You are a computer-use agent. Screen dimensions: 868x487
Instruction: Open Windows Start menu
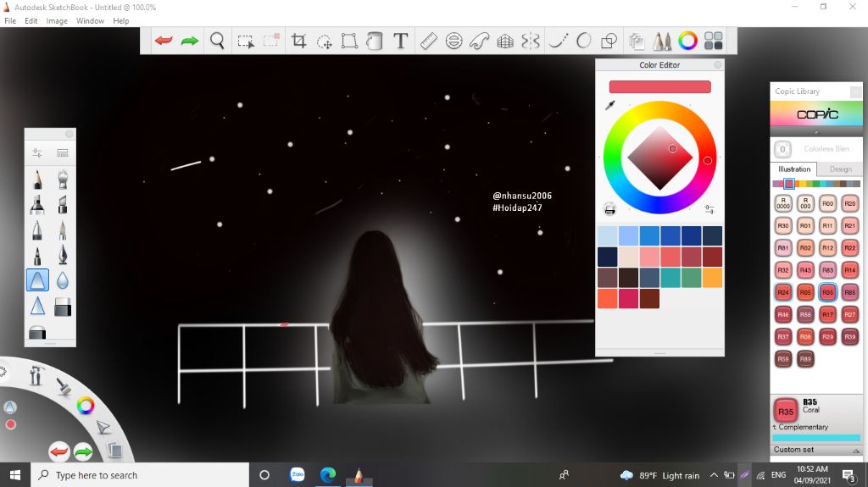point(15,475)
